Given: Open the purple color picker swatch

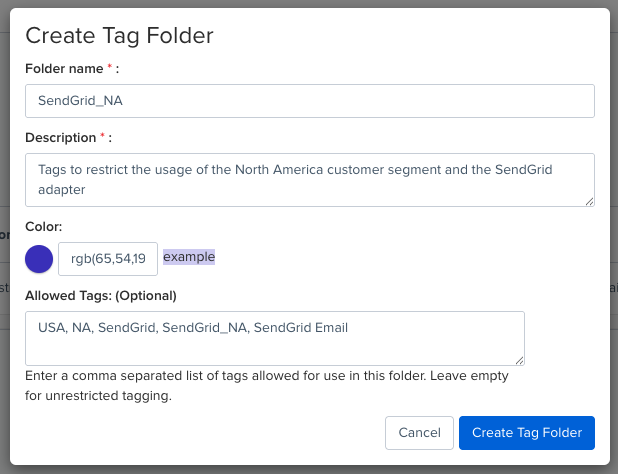Looking at the screenshot, I should pyautogui.click(x=39, y=259).
